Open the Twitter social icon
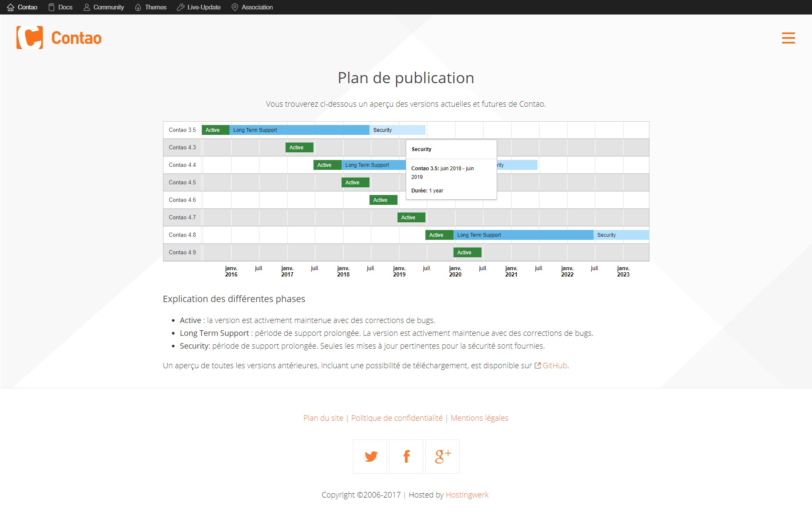 click(x=370, y=457)
